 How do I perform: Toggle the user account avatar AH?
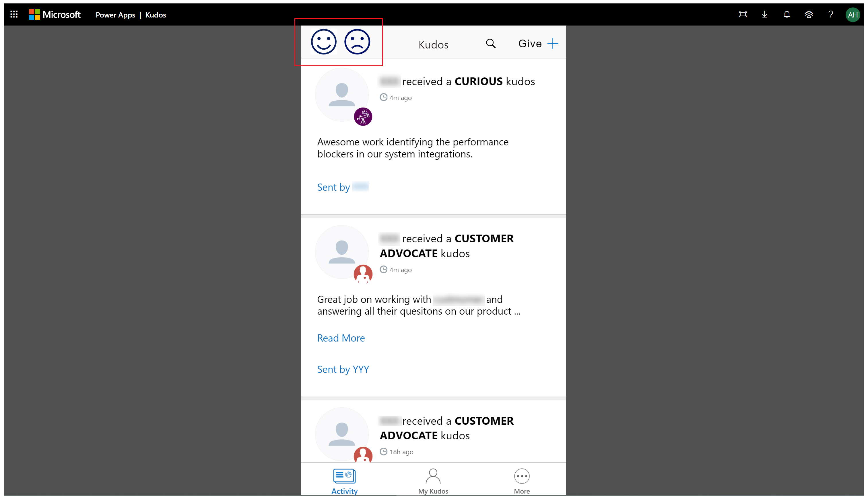(853, 14)
